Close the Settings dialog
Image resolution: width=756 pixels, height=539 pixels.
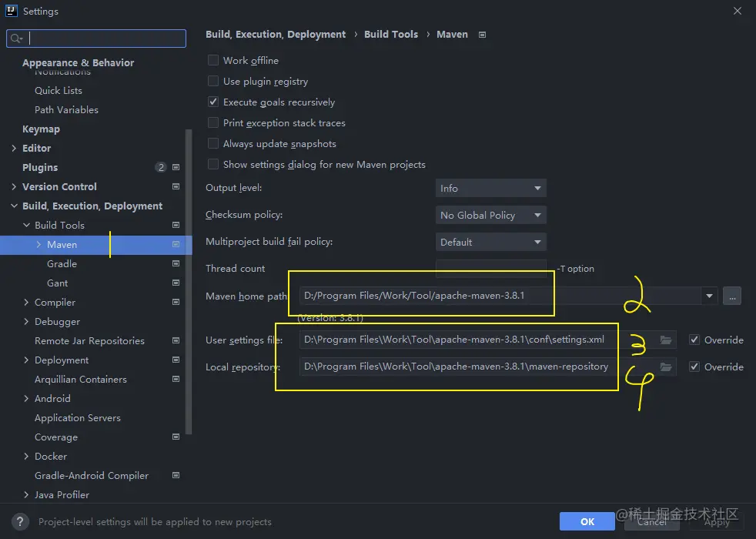[x=738, y=11]
